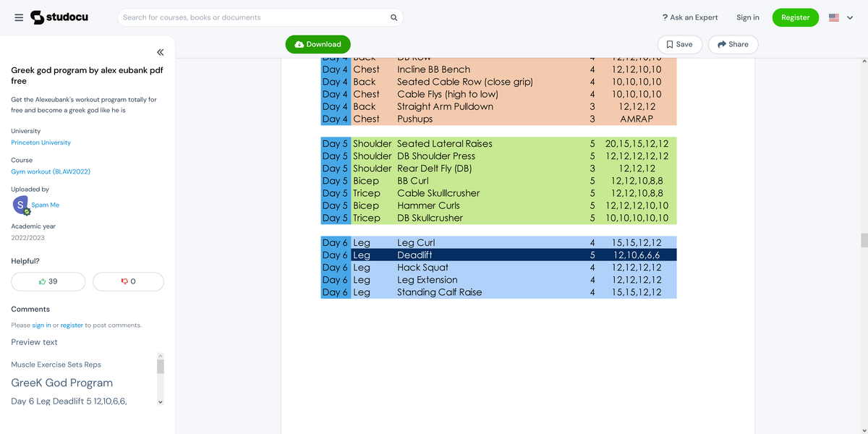Save the document with bookmark button
The height and width of the screenshot is (434, 868).
click(x=678, y=44)
